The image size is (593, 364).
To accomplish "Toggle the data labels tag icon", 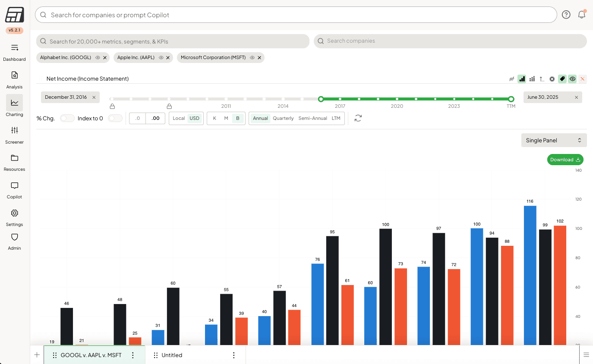I will point(562,79).
